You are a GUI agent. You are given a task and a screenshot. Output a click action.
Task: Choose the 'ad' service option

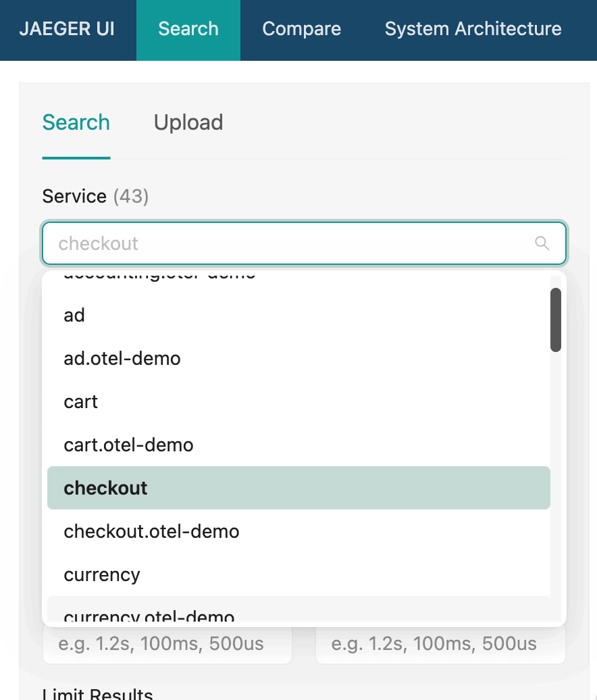click(298, 315)
